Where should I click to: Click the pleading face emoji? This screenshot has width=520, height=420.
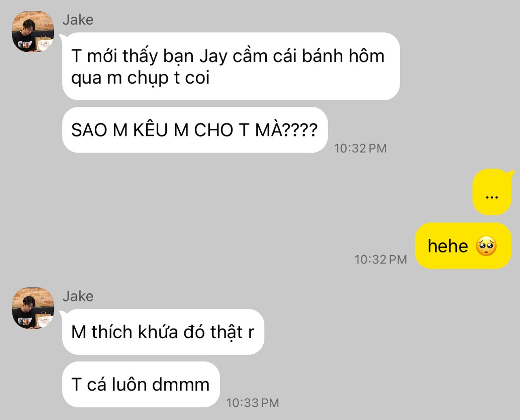click(486, 246)
